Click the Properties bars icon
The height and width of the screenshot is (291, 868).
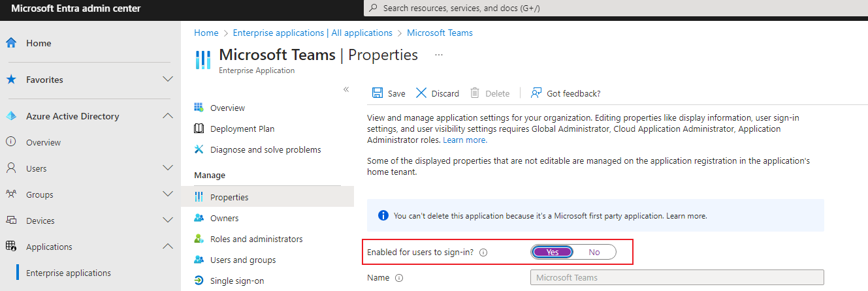(199, 197)
